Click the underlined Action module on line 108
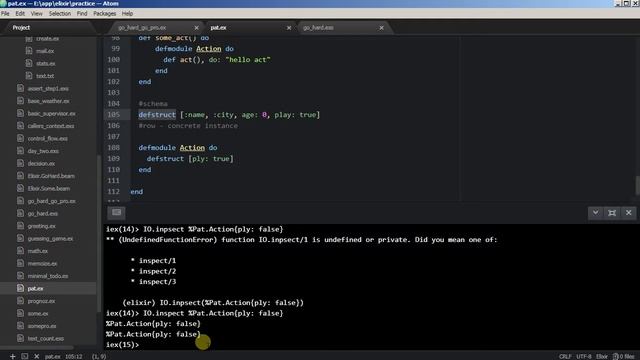Viewport: 640px width, 360px height. tap(192, 148)
